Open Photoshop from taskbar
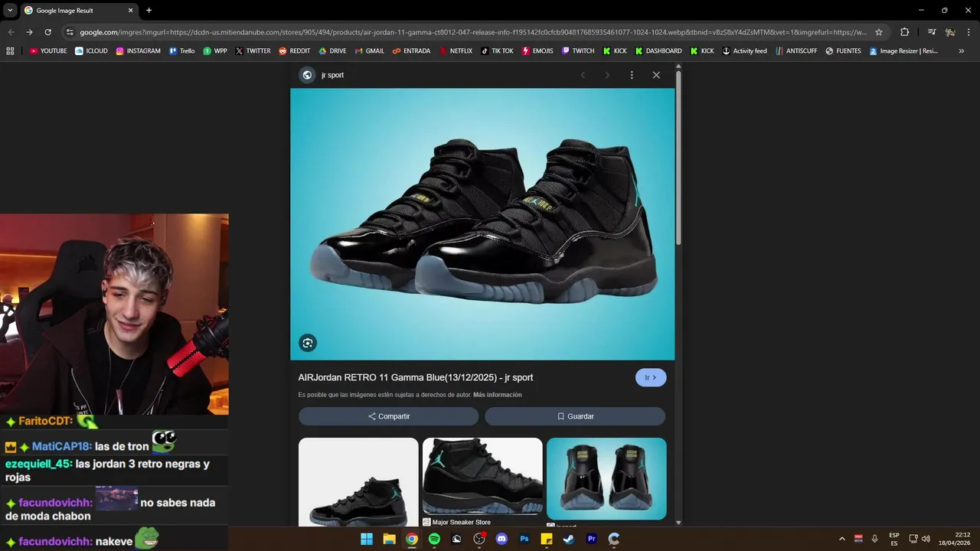 [524, 539]
